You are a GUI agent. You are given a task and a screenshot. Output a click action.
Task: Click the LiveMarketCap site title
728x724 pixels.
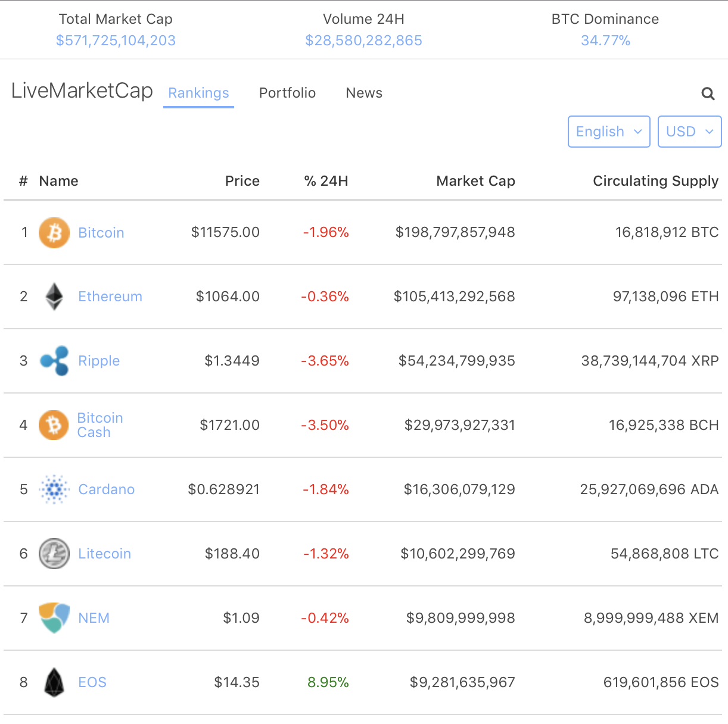click(x=82, y=90)
